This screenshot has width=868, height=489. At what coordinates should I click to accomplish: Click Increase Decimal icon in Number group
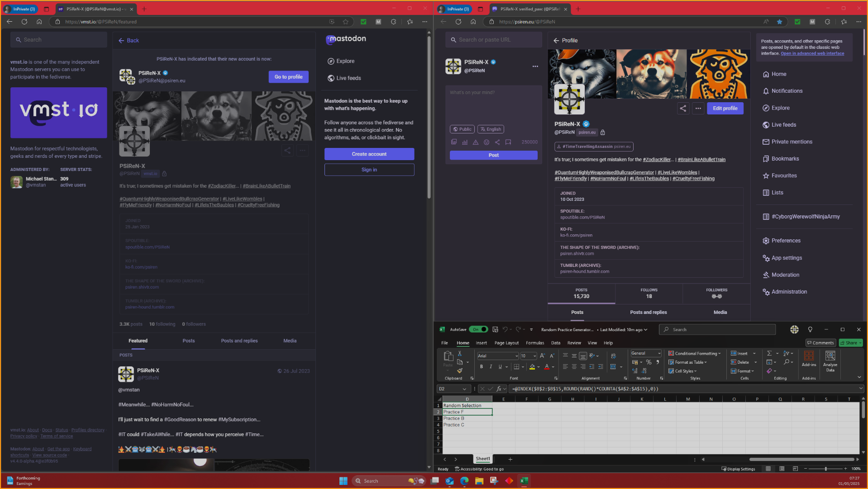pos(634,371)
